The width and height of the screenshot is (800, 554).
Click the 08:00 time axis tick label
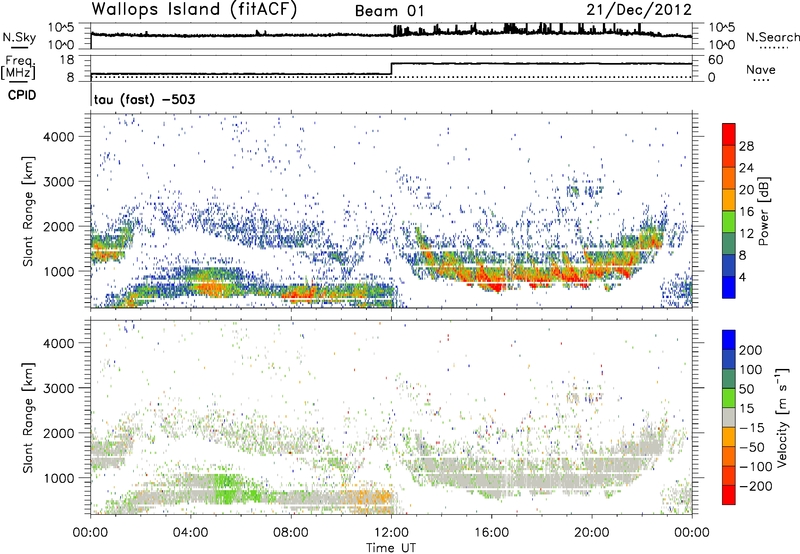[291, 533]
